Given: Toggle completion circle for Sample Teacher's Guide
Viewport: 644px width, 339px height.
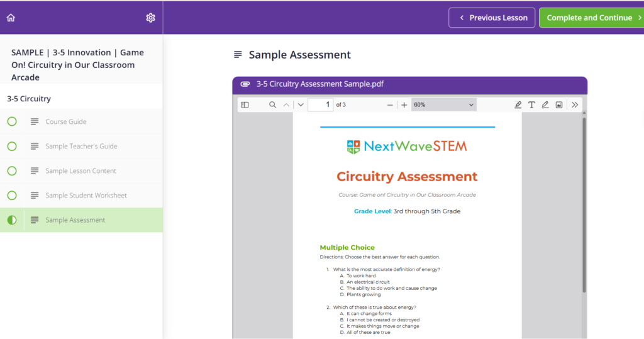Looking at the screenshot, I should click(x=12, y=147).
